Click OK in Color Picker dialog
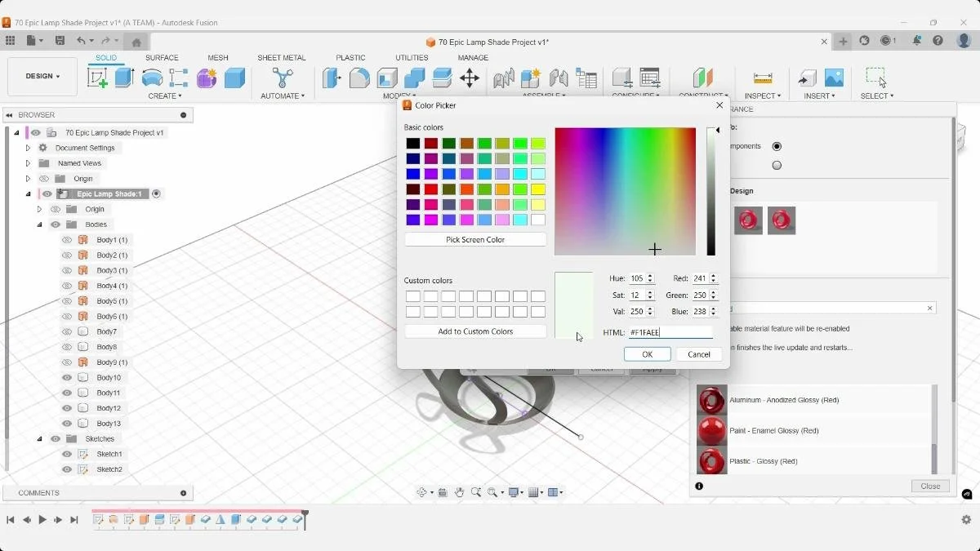This screenshot has width=980, height=551. pyautogui.click(x=647, y=354)
